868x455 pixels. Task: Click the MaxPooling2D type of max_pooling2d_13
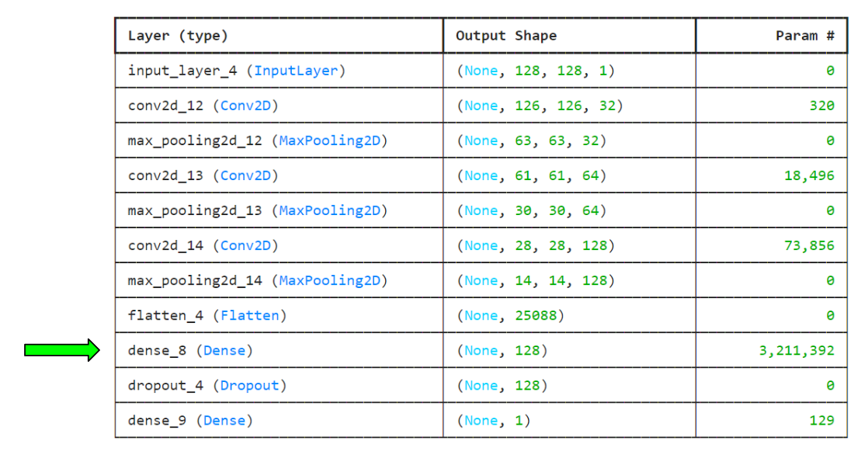(330, 210)
